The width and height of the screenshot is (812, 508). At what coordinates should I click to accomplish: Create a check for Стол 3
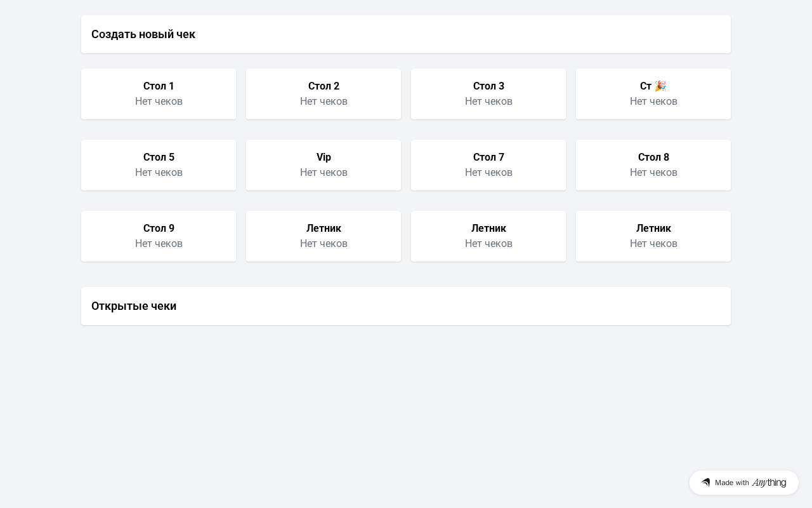click(488, 94)
